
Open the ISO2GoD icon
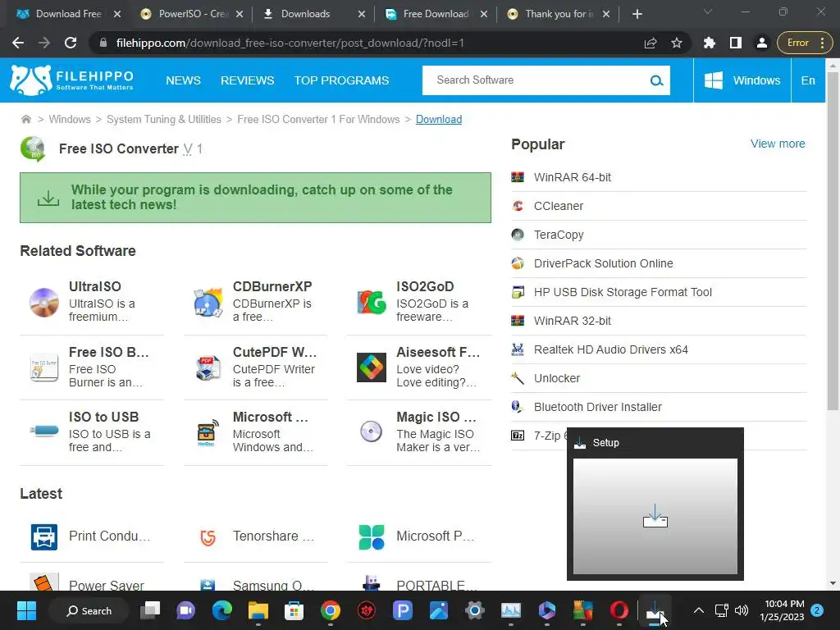pos(372,302)
